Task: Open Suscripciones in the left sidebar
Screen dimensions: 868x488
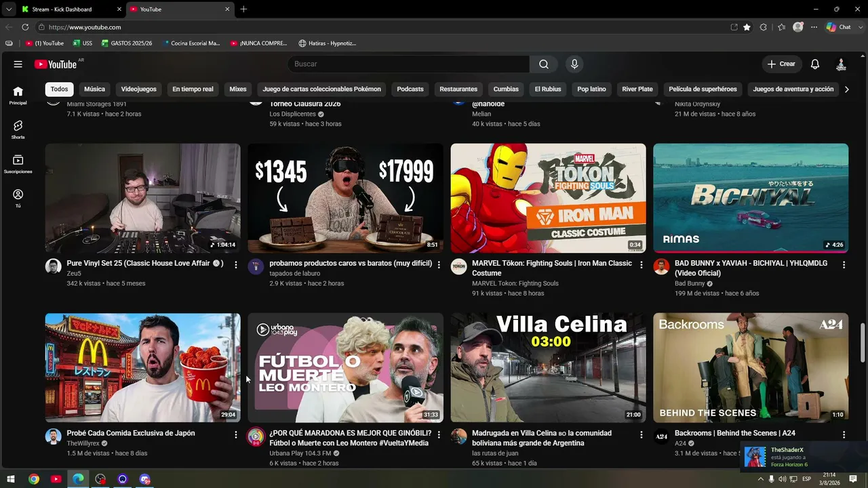Action: [x=18, y=165]
